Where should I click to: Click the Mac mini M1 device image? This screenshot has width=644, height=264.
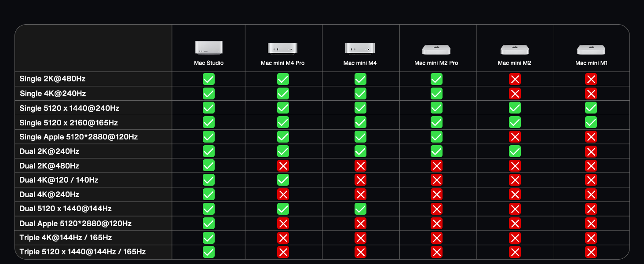pyautogui.click(x=591, y=49)
